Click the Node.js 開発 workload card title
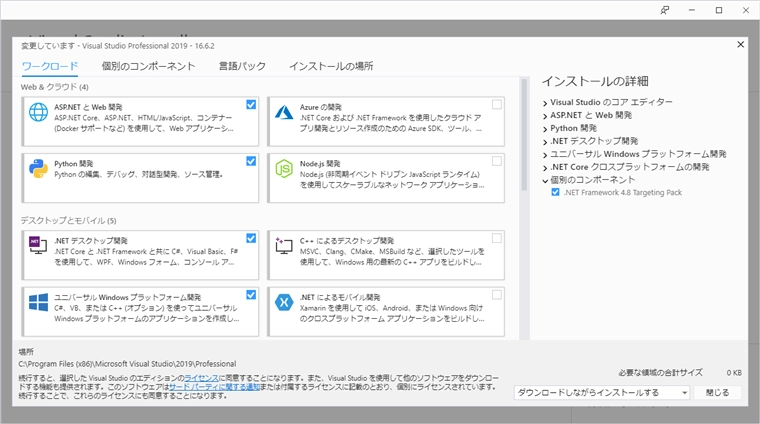 click(x=320, y=164)
